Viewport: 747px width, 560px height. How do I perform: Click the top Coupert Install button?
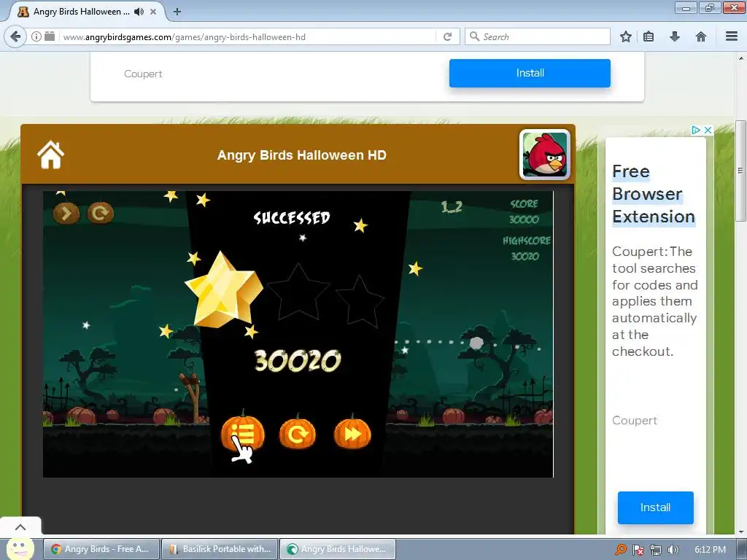[x=530, y=73]
